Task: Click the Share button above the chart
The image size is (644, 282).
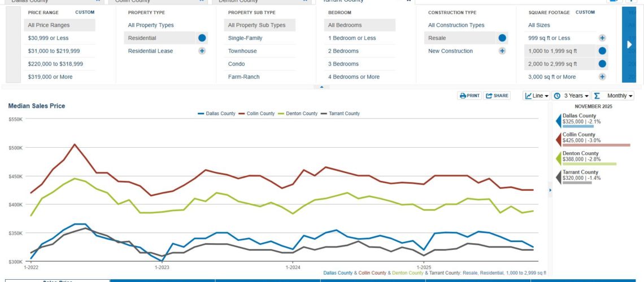Action: pos(497,96)
